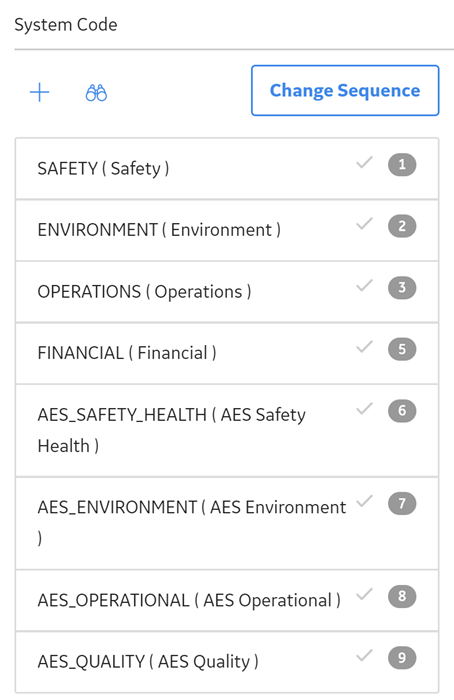The image size is (454, 700).
Task: Click sequence badge 9 on AES_QUALITY row
Action: 402,658
